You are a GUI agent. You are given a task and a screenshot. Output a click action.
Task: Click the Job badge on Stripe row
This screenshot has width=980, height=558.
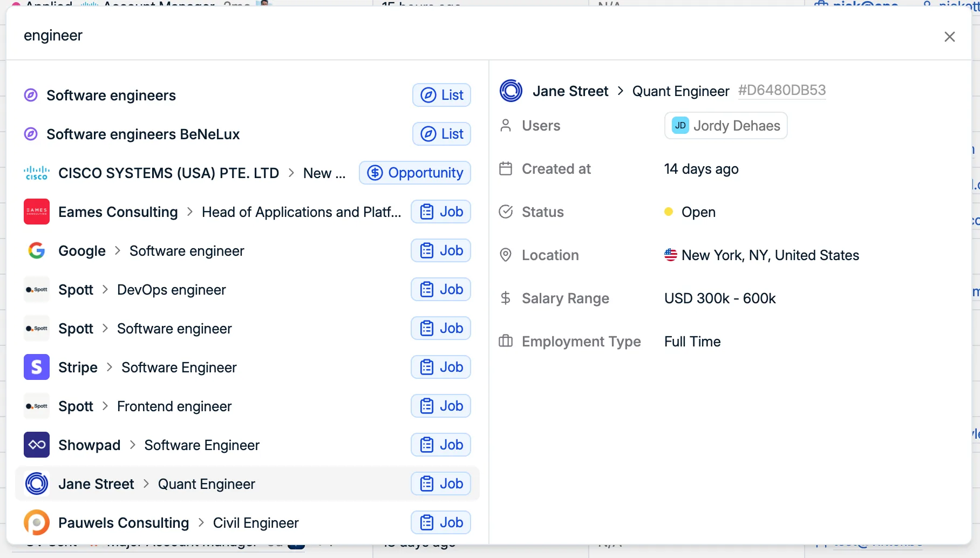(x=441, y=368)
